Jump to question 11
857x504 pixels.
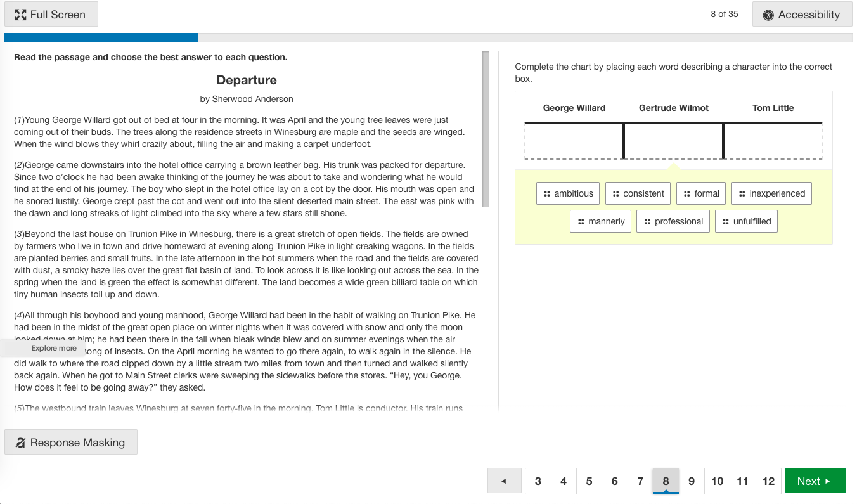[x=743, y=481]
